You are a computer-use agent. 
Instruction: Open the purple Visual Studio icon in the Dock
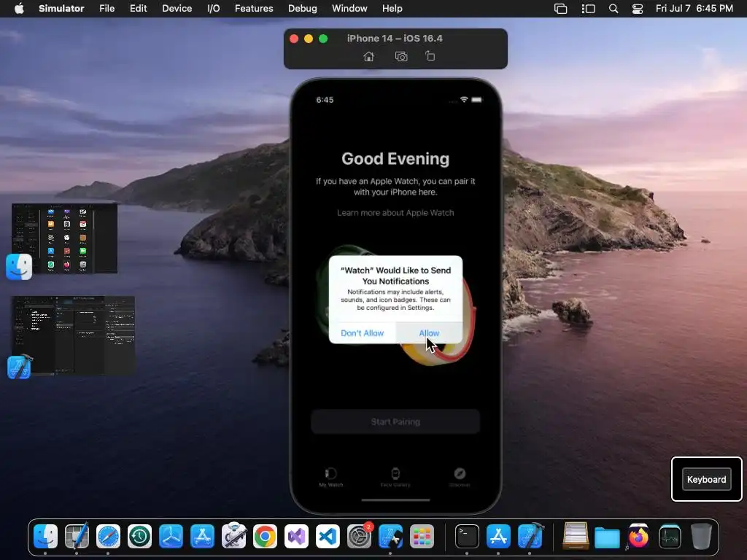296,537
